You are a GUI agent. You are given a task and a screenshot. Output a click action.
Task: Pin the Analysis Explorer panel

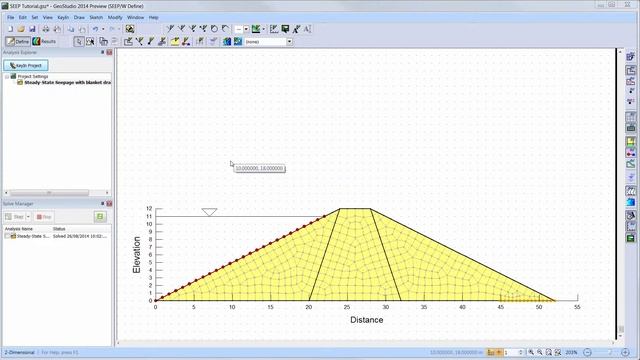102,52
